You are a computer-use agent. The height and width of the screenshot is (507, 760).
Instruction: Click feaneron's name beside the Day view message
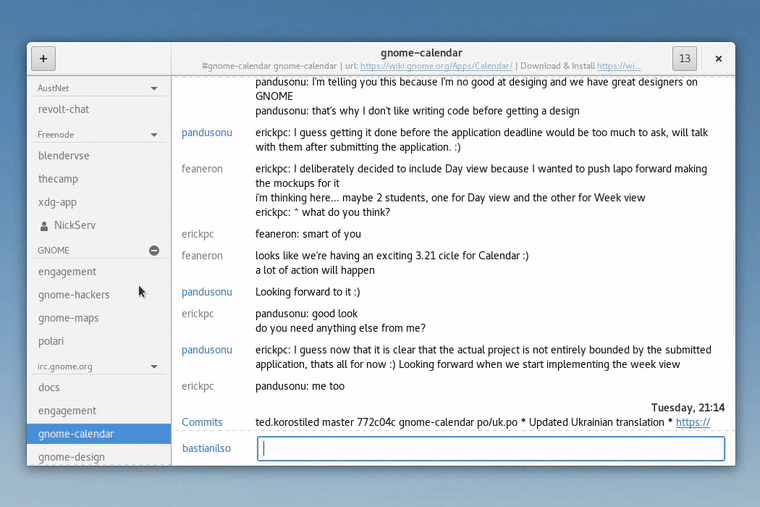click(x=202, y=169)
